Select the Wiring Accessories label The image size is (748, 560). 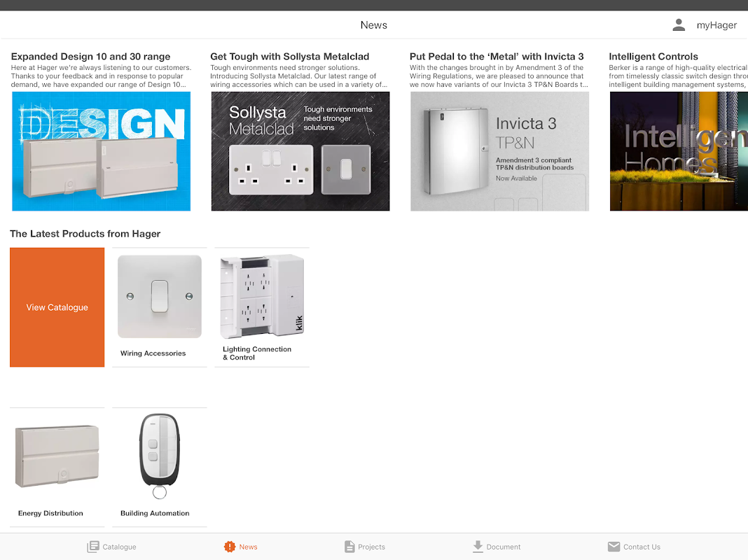coord(153,353)
